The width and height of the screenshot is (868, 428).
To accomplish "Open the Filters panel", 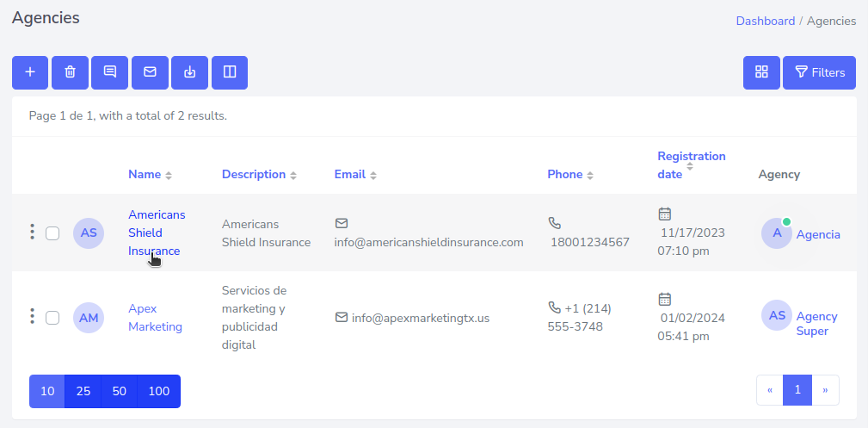I will pos(819,72).
